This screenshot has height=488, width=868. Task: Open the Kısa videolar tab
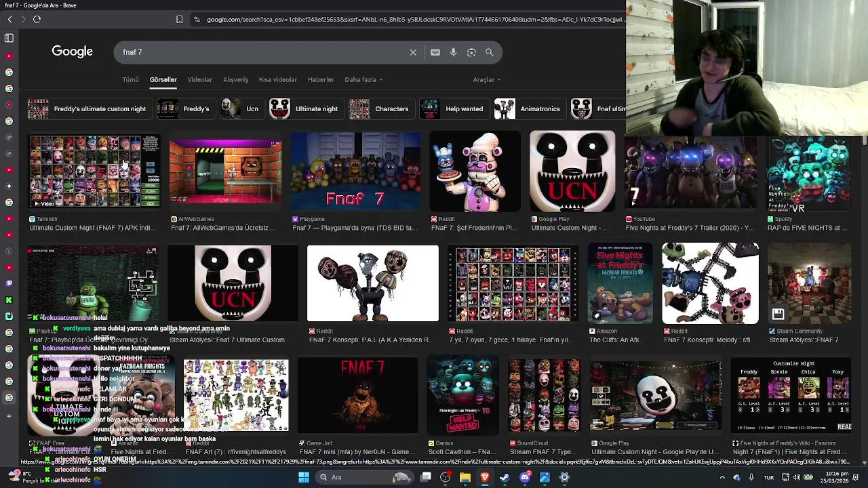coord(278,80)
